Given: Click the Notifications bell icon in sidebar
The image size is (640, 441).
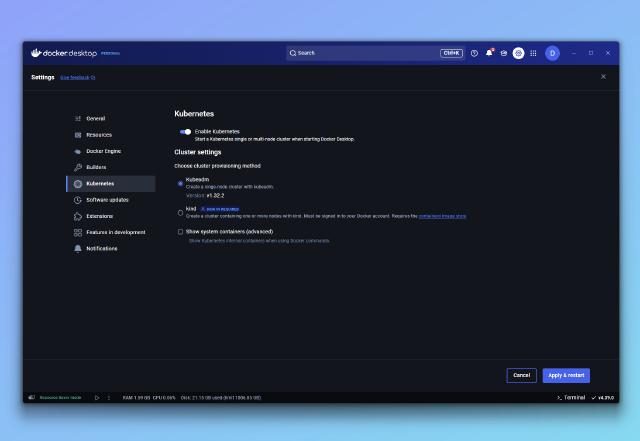Looking at the screenshot, I should coord(78,249).
